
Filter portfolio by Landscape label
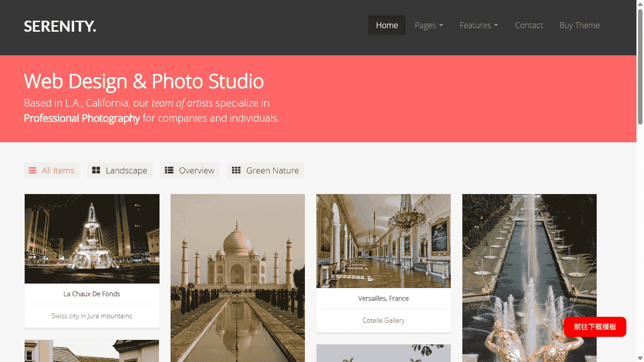pyautogui.click(x=126, y=170)
